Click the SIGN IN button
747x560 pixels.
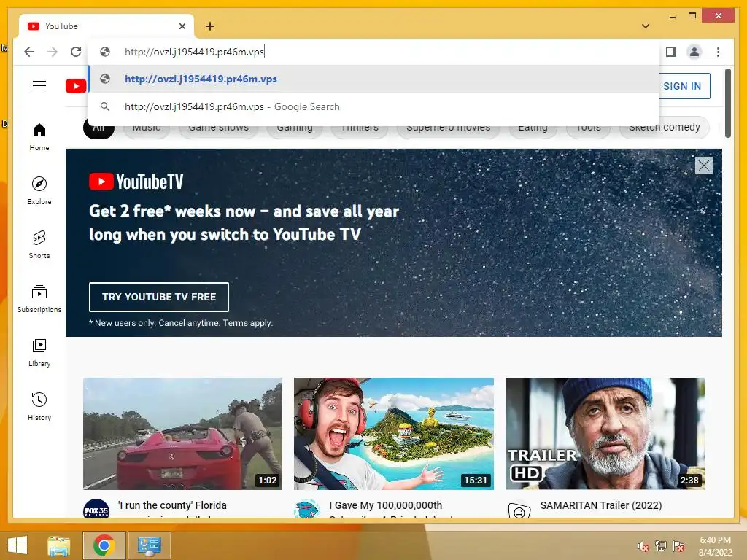684,86
